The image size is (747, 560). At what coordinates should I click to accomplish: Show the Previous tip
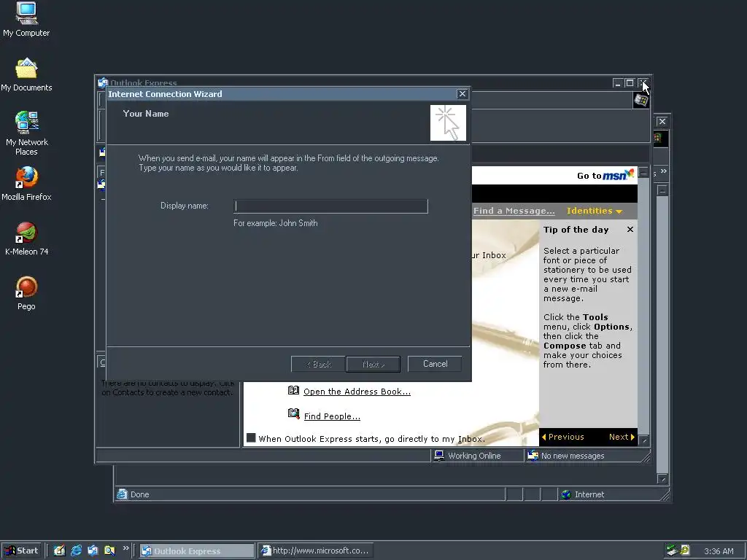pos(562,437)
